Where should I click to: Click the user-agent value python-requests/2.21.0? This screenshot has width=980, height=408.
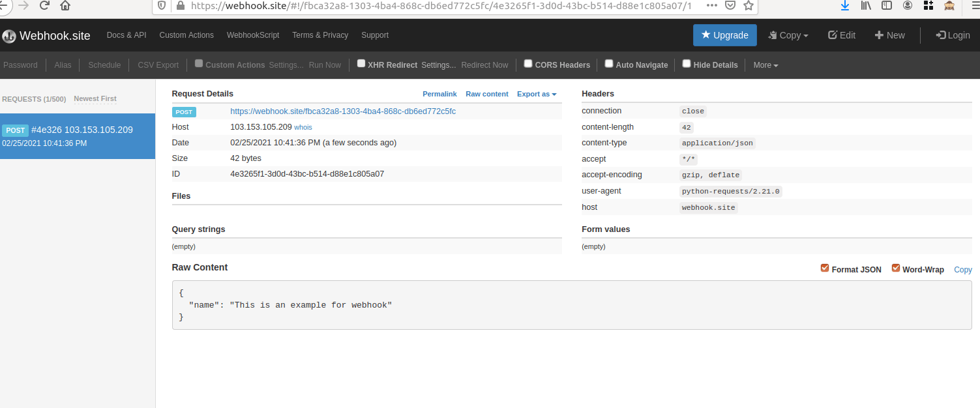pos(731,192)
